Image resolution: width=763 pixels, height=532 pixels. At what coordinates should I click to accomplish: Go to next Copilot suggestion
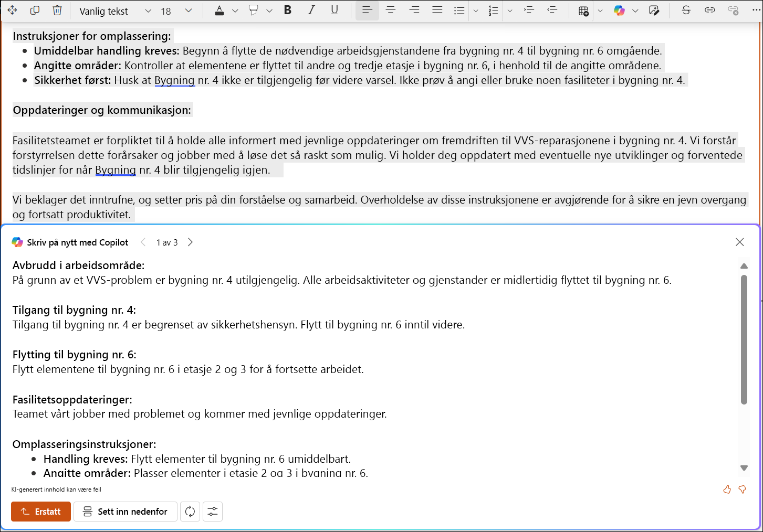pos(190,242)
